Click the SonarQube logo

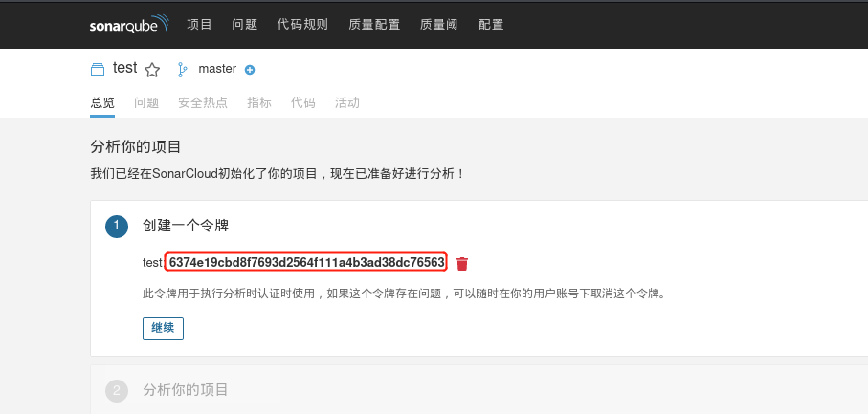pos(128,24)
